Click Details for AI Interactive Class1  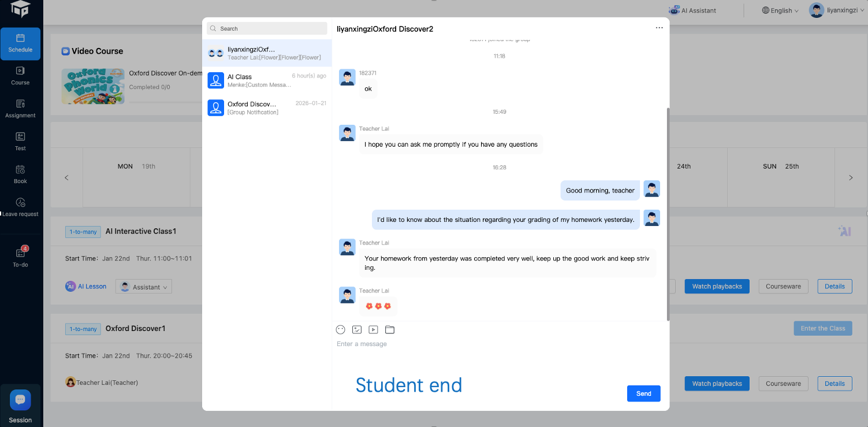pos(835,286)
